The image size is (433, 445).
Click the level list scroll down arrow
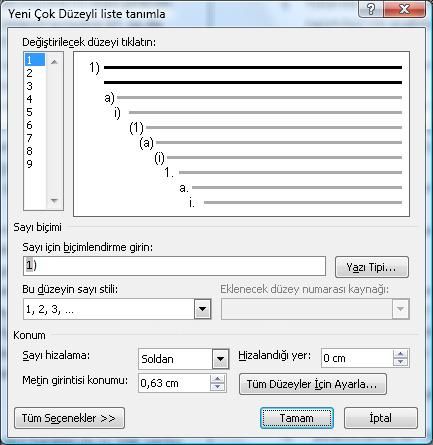pos(54,201)
